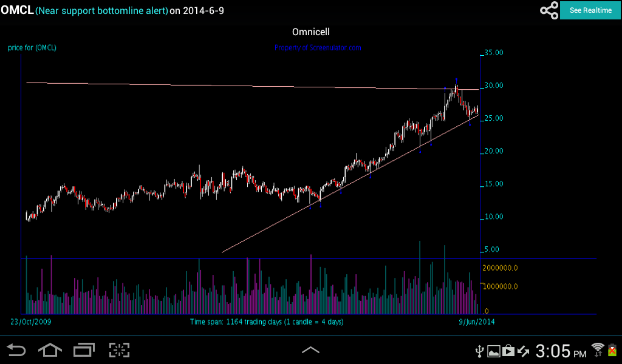Tap the 5.00 price axis label
This screenshot has width=622, height=364.
[492, 249]
